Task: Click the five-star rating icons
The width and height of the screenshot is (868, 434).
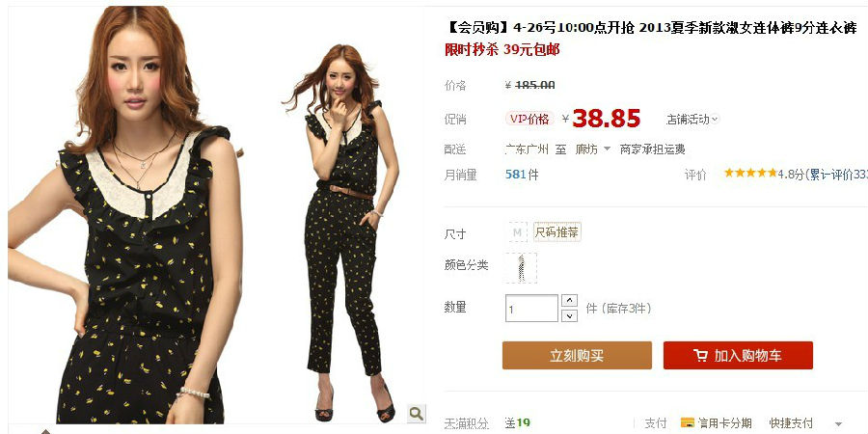Action: pos(750,173)
